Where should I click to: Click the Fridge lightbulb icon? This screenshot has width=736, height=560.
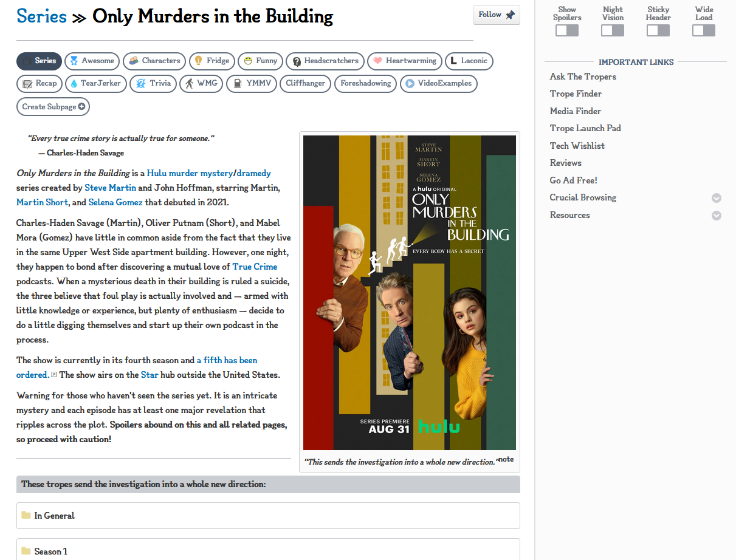pos(198,61)
